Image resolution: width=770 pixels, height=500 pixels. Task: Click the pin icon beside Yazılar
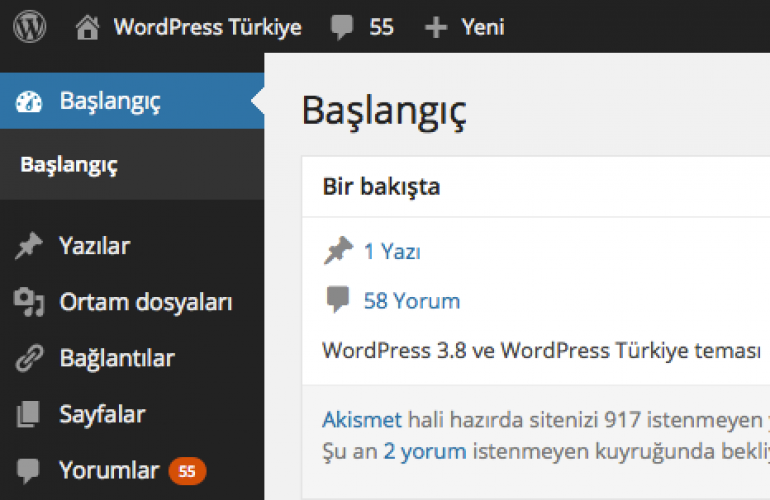(29, 246)
